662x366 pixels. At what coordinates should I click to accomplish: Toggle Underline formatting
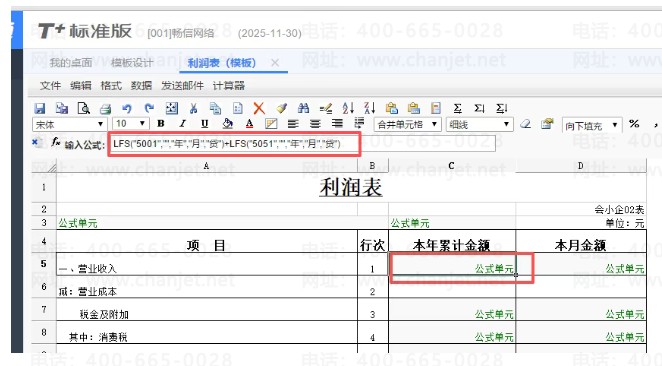[205, 124]
